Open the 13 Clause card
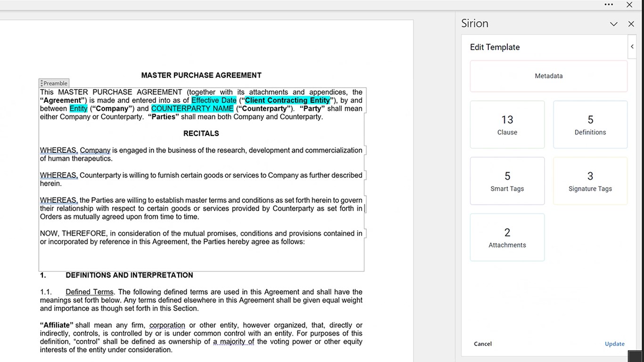The width and height of the screenshot is (644, 362). tap(507, 125)
